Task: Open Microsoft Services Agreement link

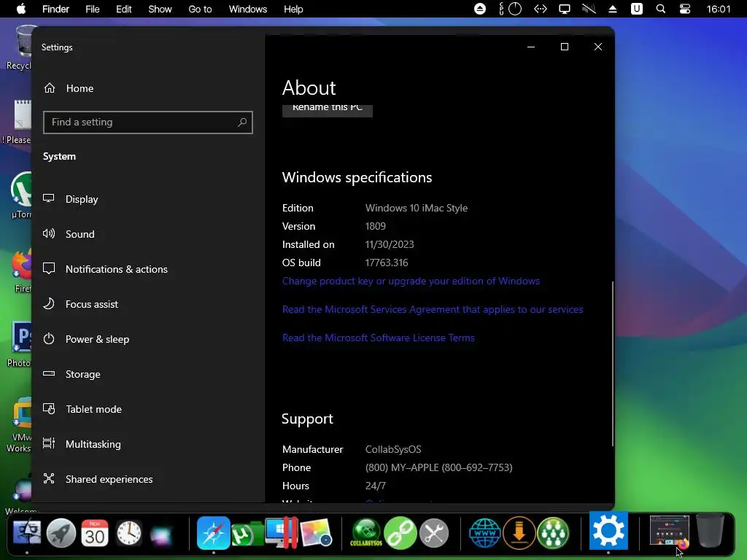Action: (x=433, y=309)
